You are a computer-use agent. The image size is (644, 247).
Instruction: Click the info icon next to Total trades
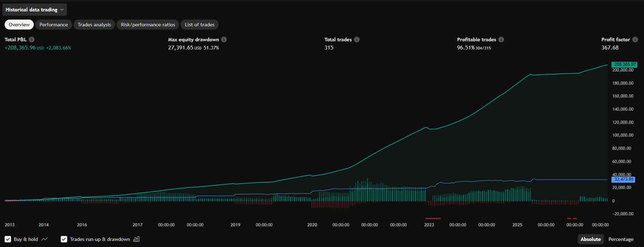coord(357,40)
